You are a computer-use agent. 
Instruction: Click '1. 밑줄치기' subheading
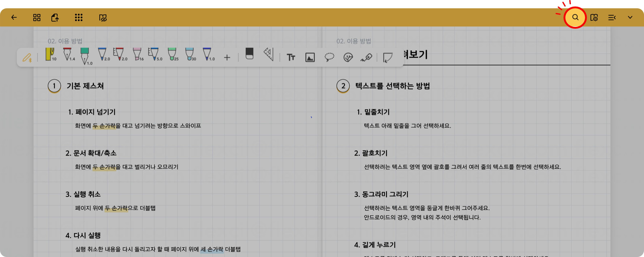373,112
